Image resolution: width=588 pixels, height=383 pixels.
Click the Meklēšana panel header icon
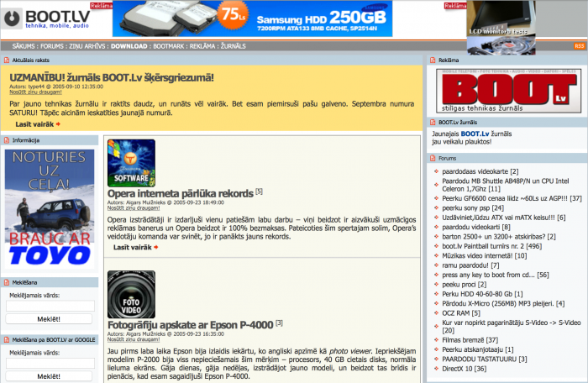coord(7,282)
